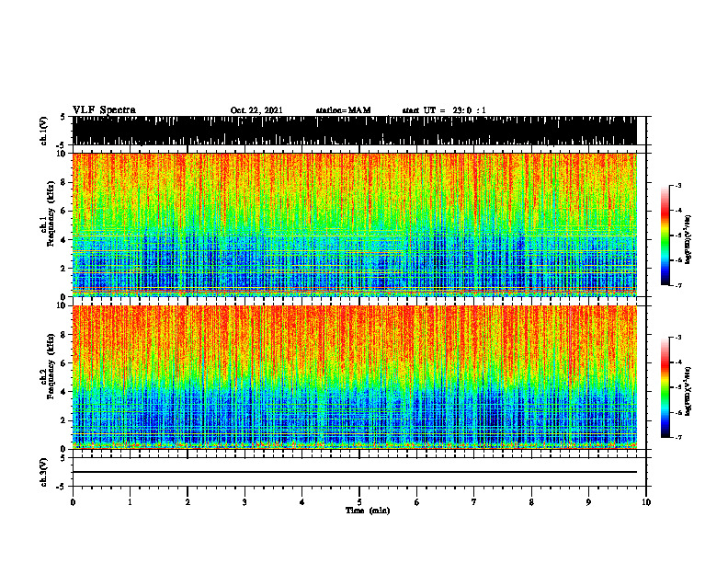Click the "-7" label on ch.2 colorbar

[678, 437]
